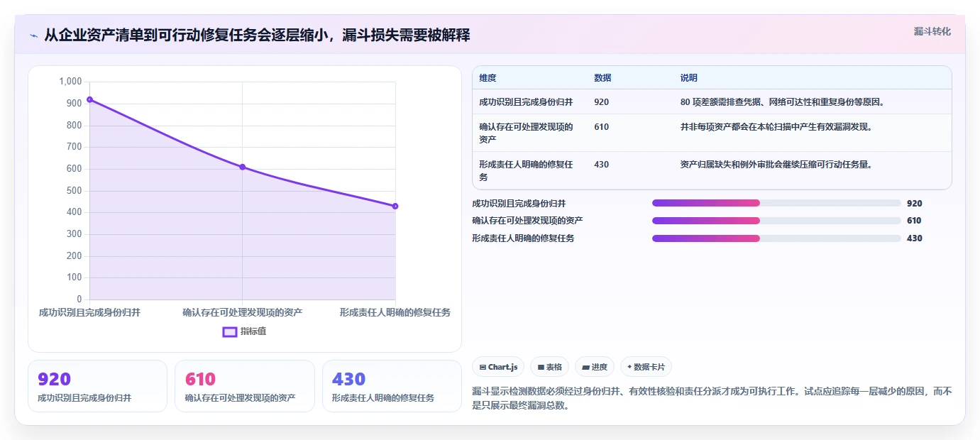980x440 pixels.
Task: Select the 430 data point on chart
Action: point(395,206)
